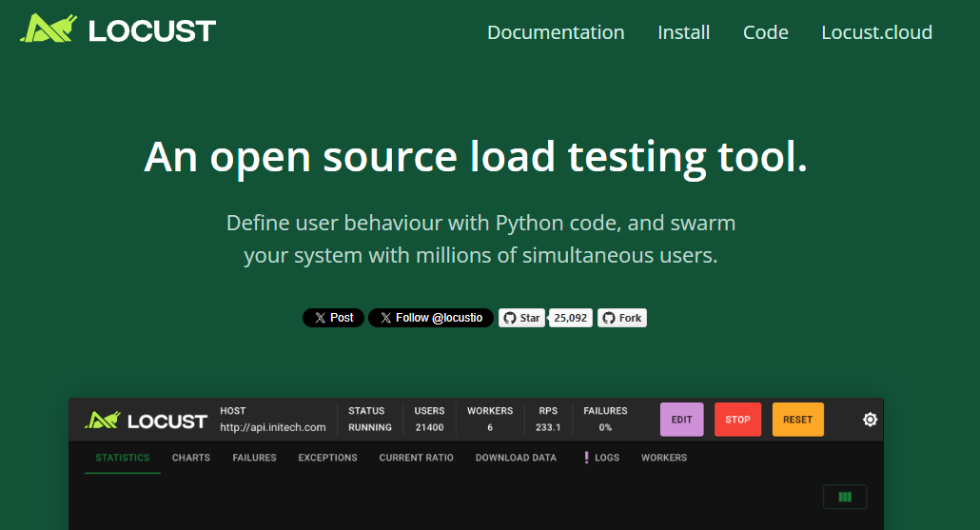Click the settings gear icon in the dashboard
This screenshot has width=980, height=530.
(870, 420)
